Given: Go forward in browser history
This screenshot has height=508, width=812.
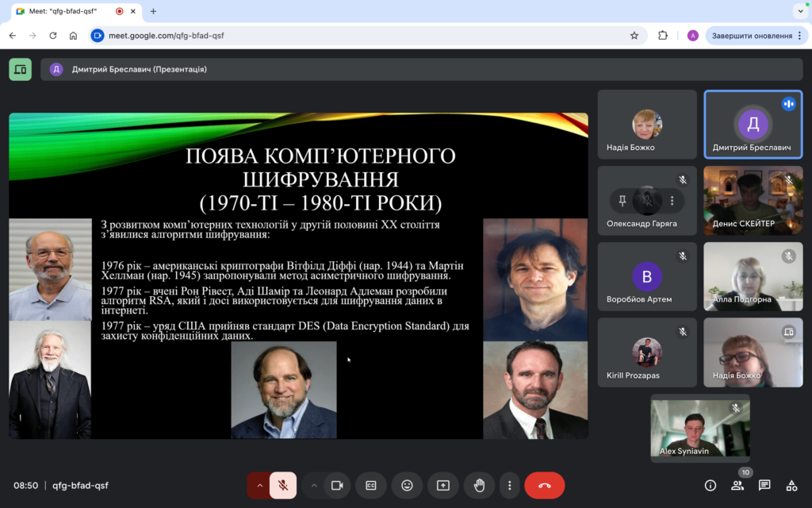Looking at the screenshot, I should pos(33,35).
